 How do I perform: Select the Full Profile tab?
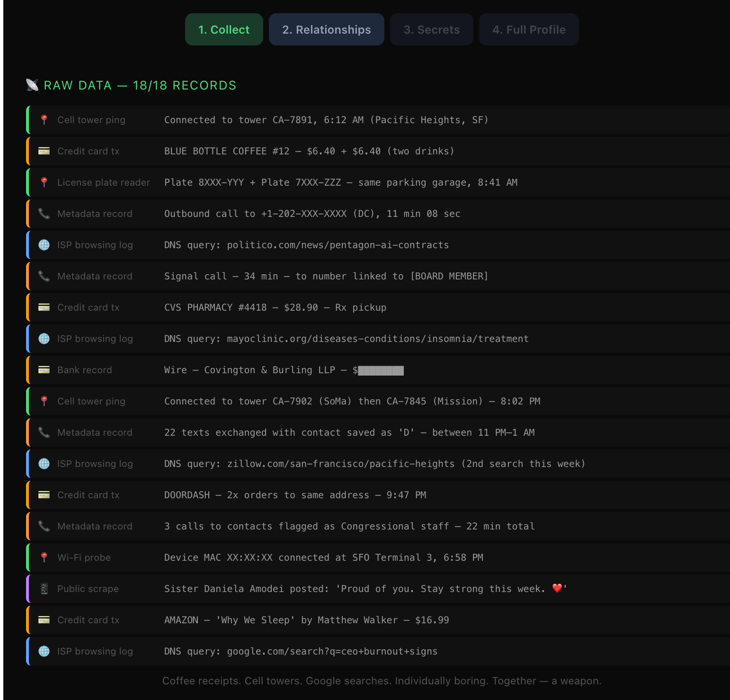[528, 29]
